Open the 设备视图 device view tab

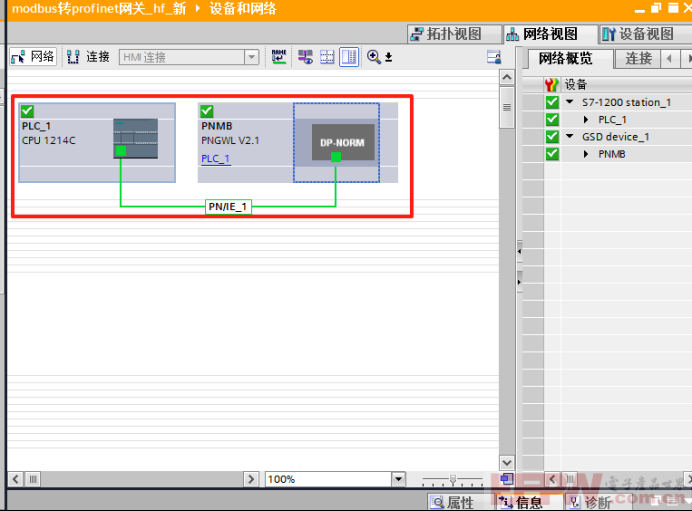[x=645, y=34]
